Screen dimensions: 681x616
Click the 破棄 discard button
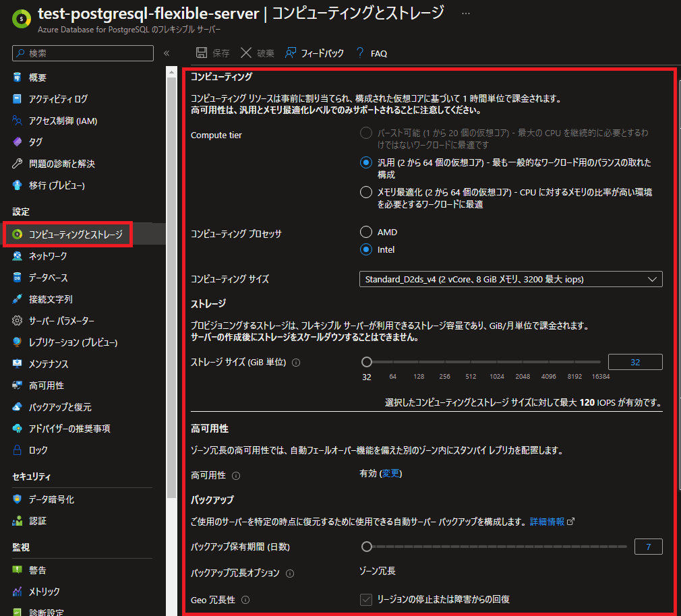(257, 53)
